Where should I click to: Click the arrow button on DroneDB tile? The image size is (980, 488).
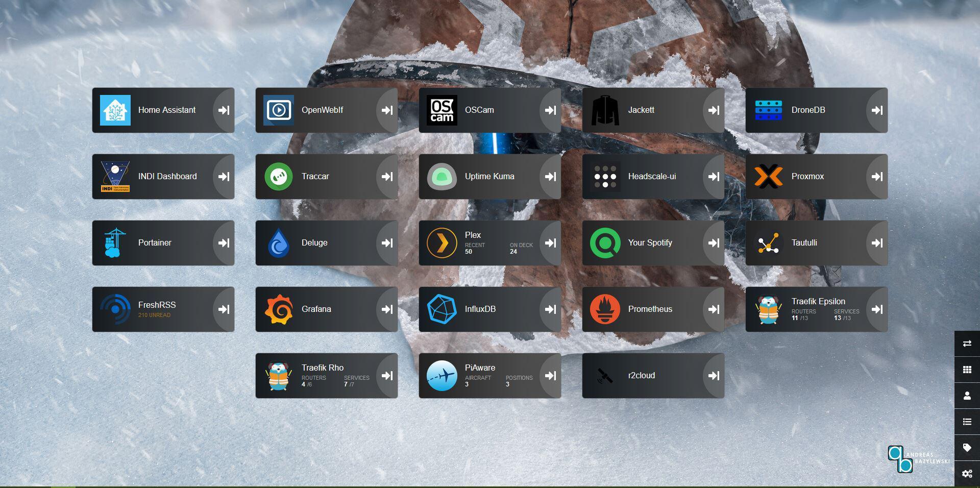[x=877, y=110]
